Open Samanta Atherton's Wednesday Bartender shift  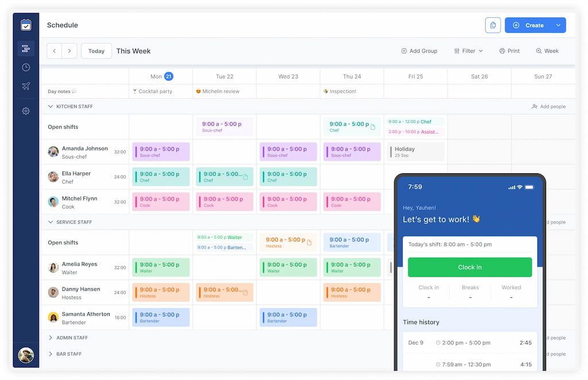(x=288, y=317)
